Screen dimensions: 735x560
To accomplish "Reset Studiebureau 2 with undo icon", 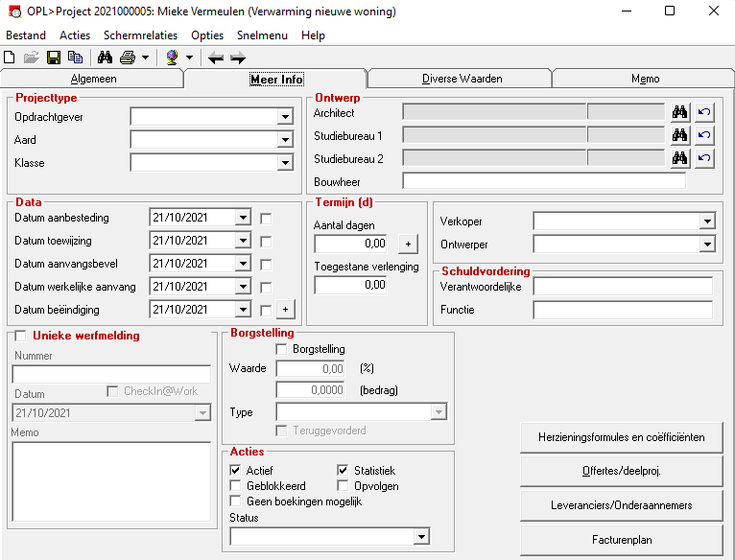I will tap(704, 158).
